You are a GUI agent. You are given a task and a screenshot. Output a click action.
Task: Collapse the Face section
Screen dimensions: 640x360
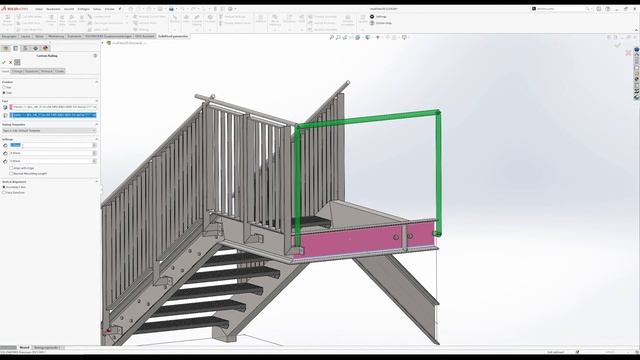point(97,101)
